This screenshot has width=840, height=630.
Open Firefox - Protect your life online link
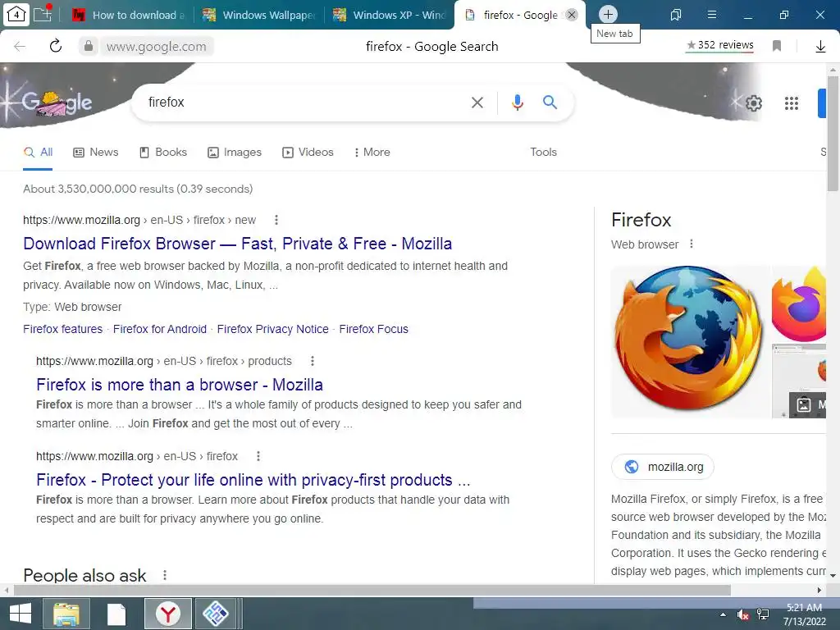click(x=253, y=480)
